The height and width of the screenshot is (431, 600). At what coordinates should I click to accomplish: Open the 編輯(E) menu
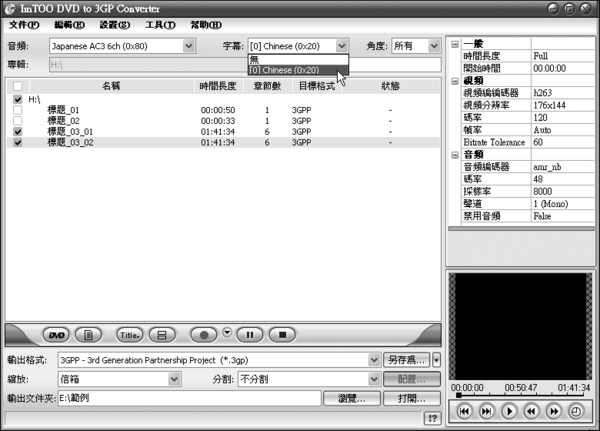(x=69, y=25)
